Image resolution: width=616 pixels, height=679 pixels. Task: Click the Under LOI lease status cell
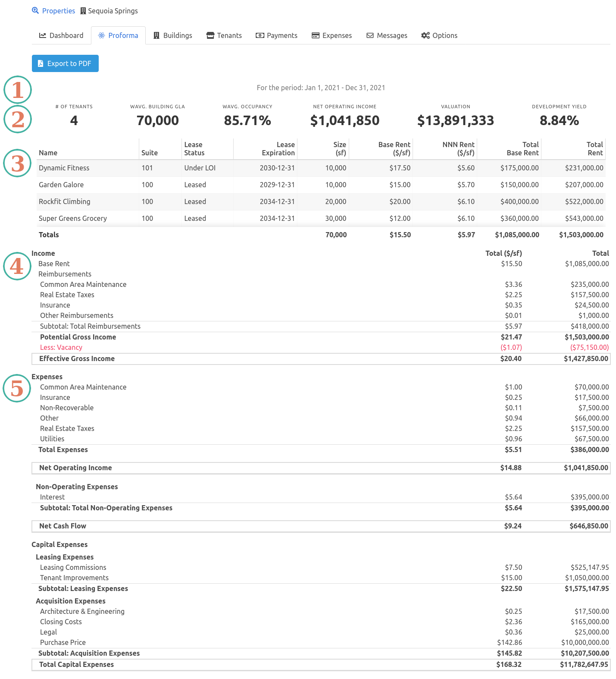click(x=200, y=168)
